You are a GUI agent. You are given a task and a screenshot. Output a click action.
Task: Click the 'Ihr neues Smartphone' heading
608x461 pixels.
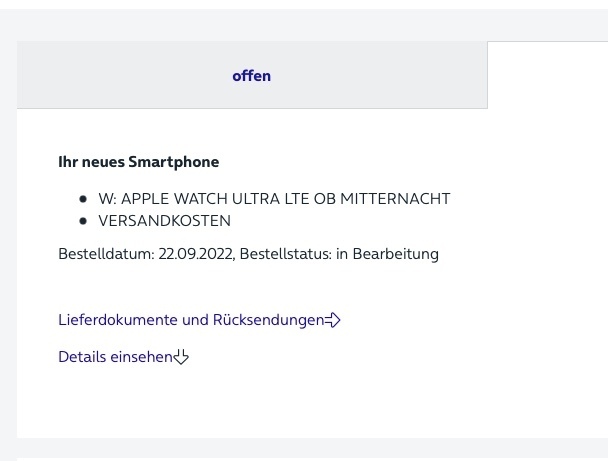138,162
